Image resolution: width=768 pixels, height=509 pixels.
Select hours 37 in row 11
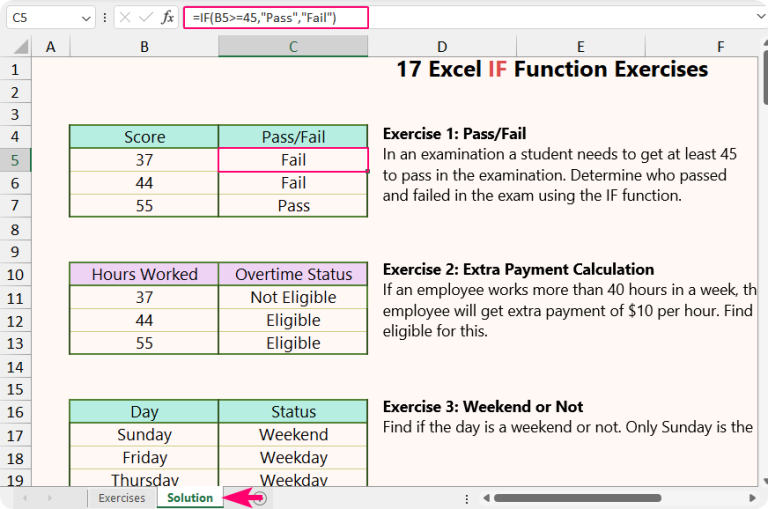point(144,297)
